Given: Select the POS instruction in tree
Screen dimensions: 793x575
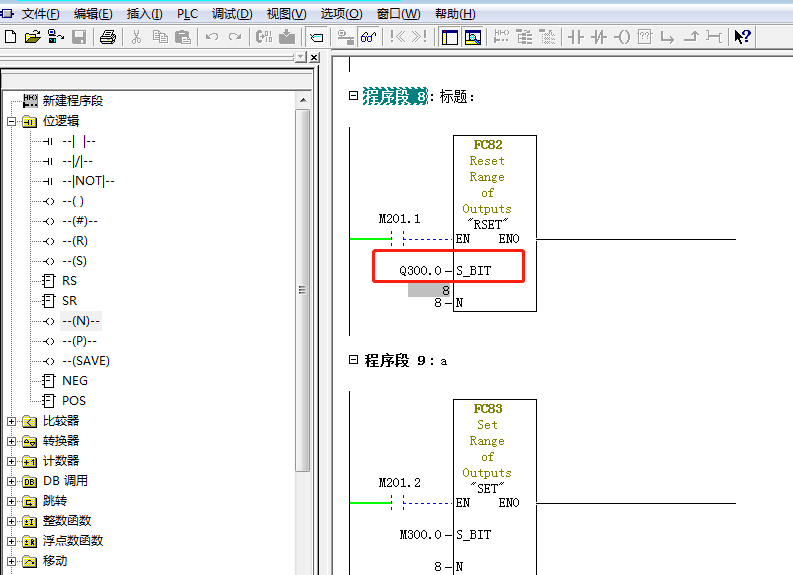Looking at the screenshot, I should coord(74,401).
